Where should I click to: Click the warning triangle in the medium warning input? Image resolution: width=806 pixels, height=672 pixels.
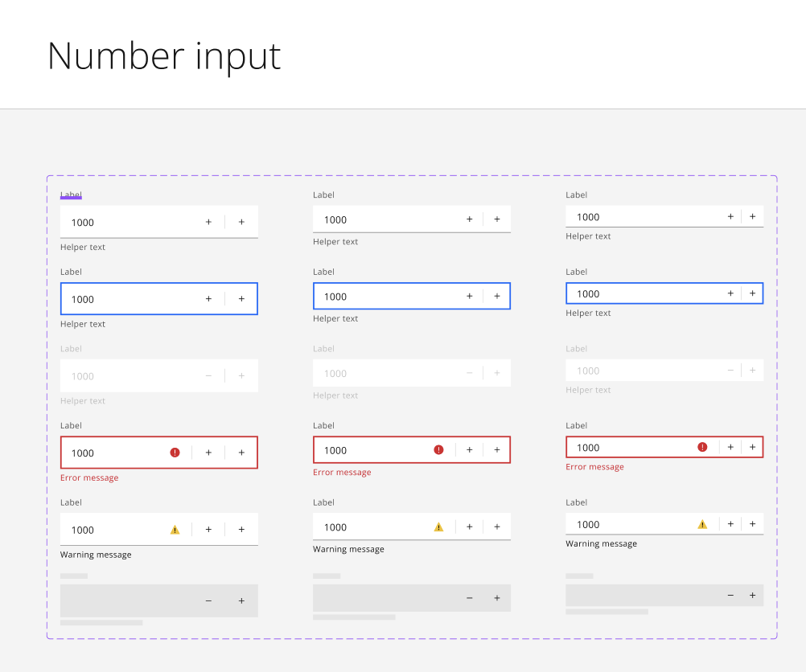tap(438, 527)
